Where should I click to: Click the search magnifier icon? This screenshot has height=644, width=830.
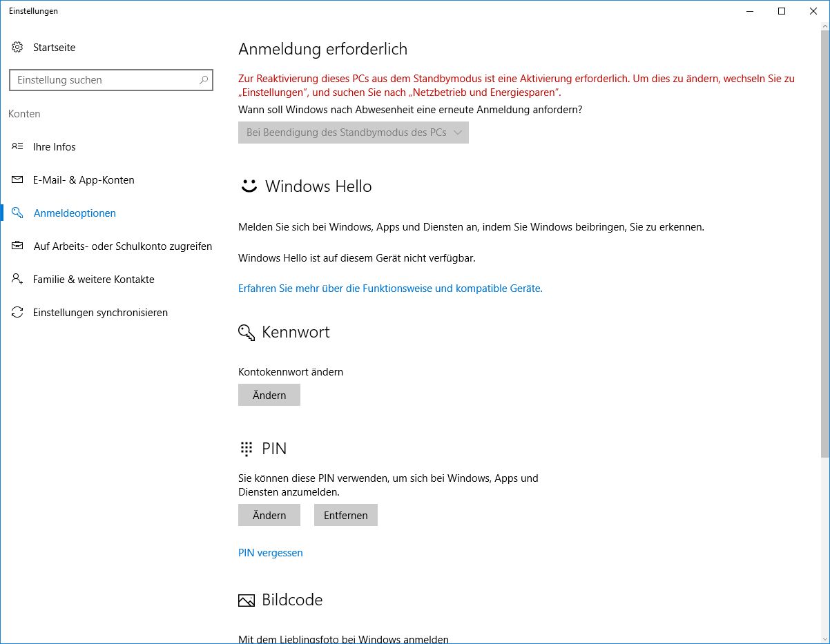coord(204,80)
